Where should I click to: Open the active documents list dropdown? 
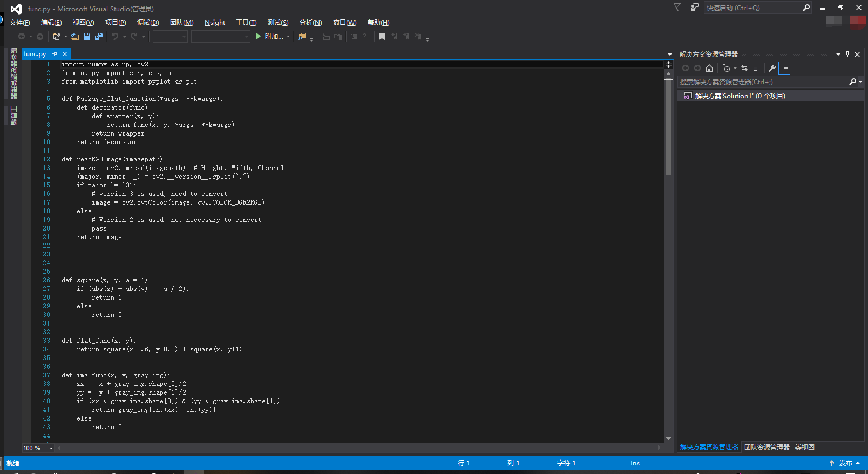click(670, 54)
